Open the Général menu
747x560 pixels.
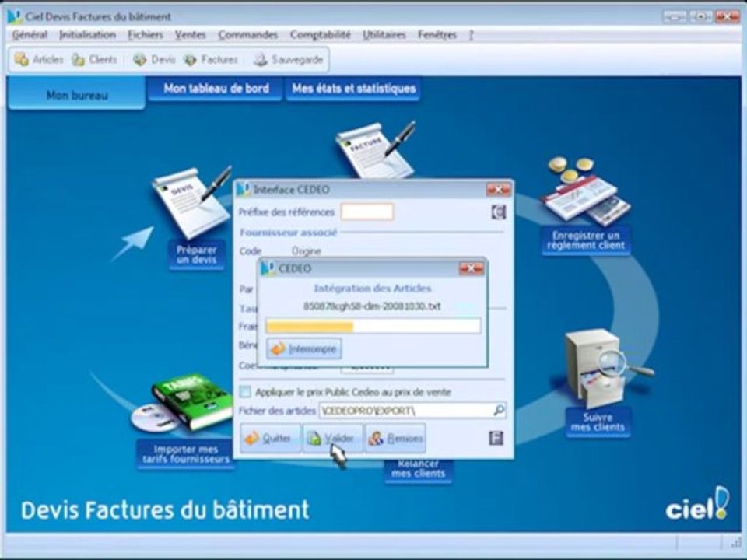coord(30,35)
